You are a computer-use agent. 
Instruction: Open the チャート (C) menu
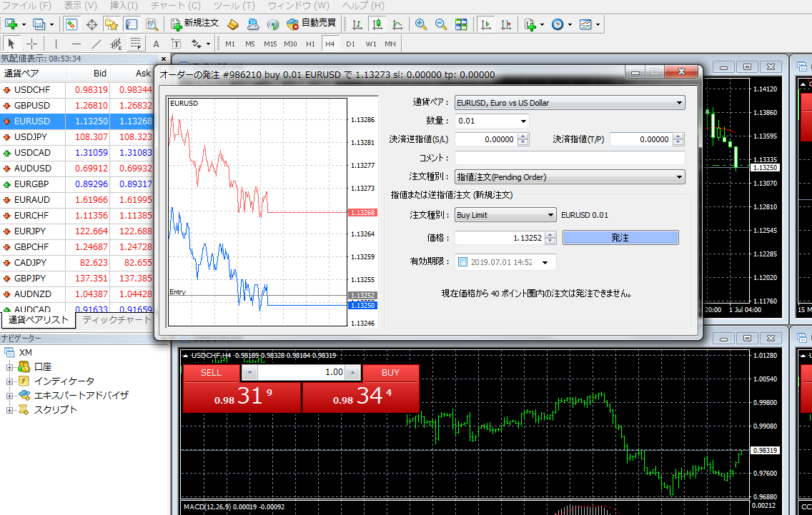click(175, 6)
